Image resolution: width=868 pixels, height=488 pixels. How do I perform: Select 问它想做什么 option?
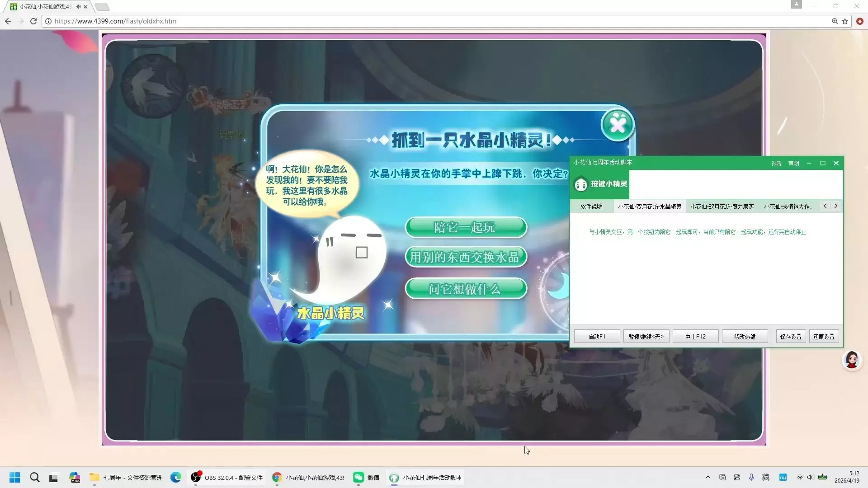pyautogui.click(x=466, y=289)
